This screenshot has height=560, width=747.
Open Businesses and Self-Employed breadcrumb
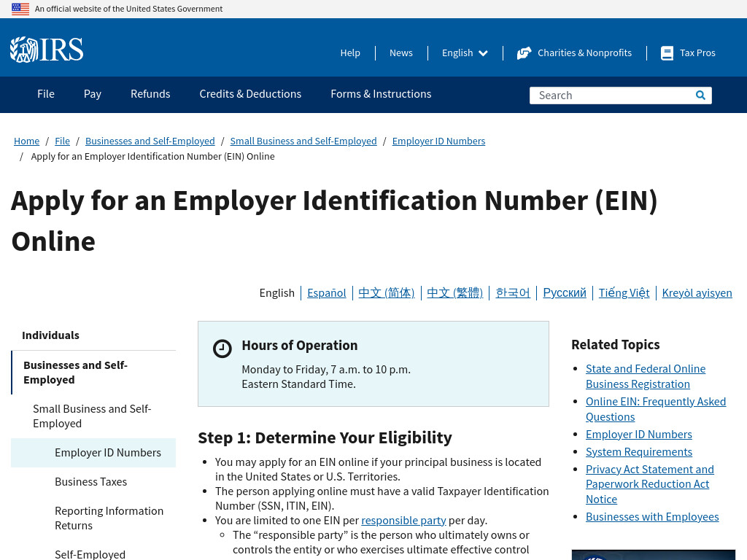tap(150, 141)
